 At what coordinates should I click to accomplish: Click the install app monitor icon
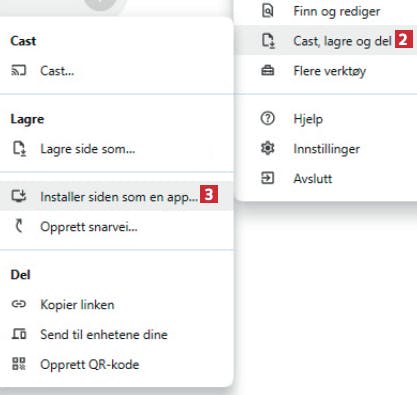tap(19, 196)
